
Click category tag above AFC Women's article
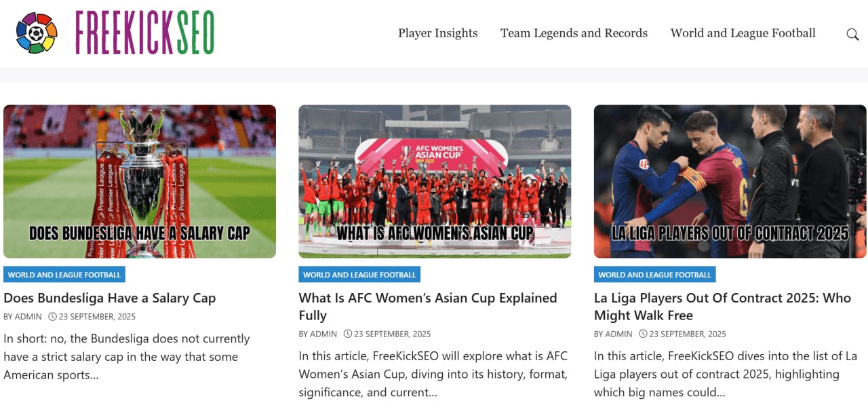pyautogui.click(x=359, y=275)
